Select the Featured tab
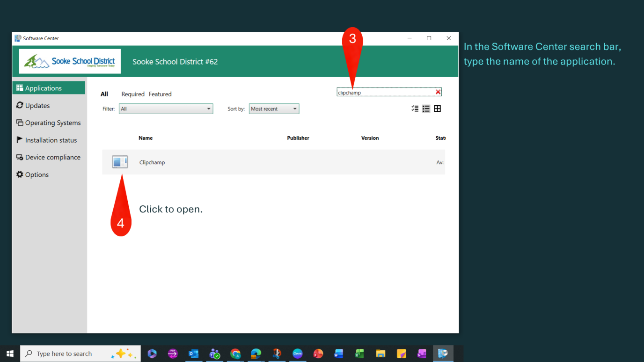 tap(160, 94)
